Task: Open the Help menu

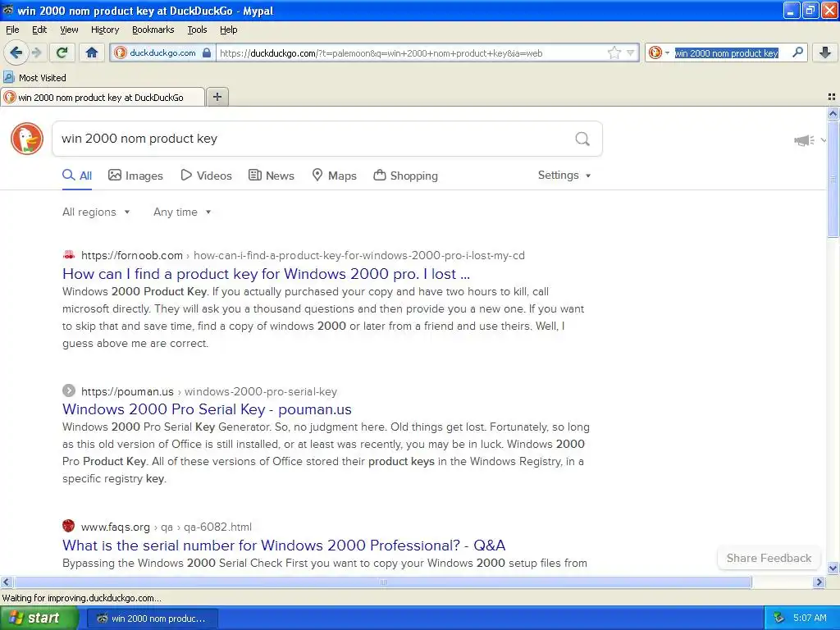Action: [x=228, y=30]
